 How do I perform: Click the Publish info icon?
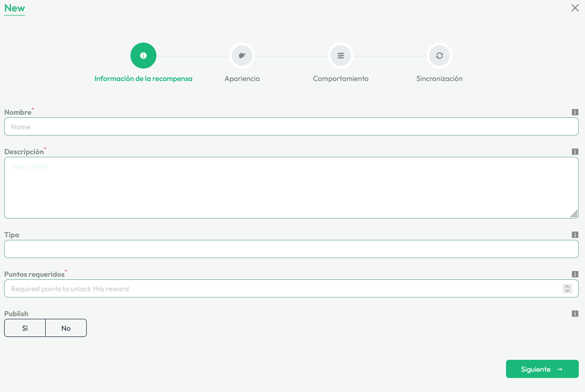click(575, 314)
